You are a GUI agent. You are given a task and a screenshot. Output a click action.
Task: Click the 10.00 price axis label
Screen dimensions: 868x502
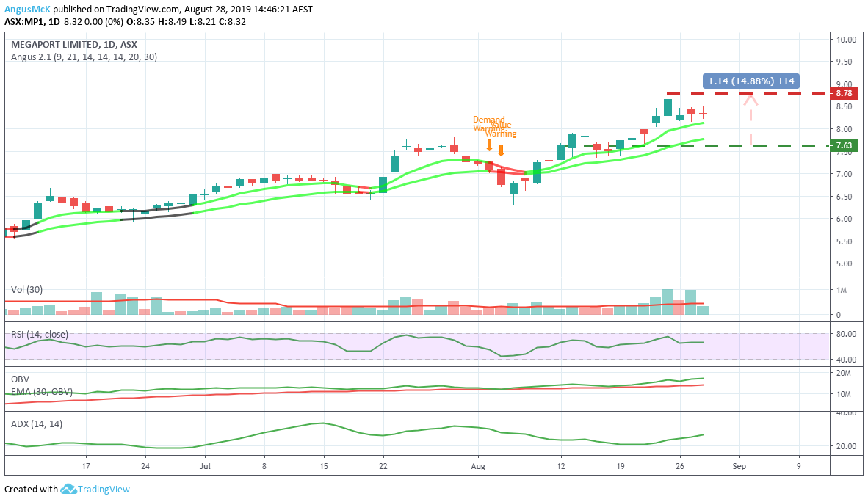tap(847, 40)
